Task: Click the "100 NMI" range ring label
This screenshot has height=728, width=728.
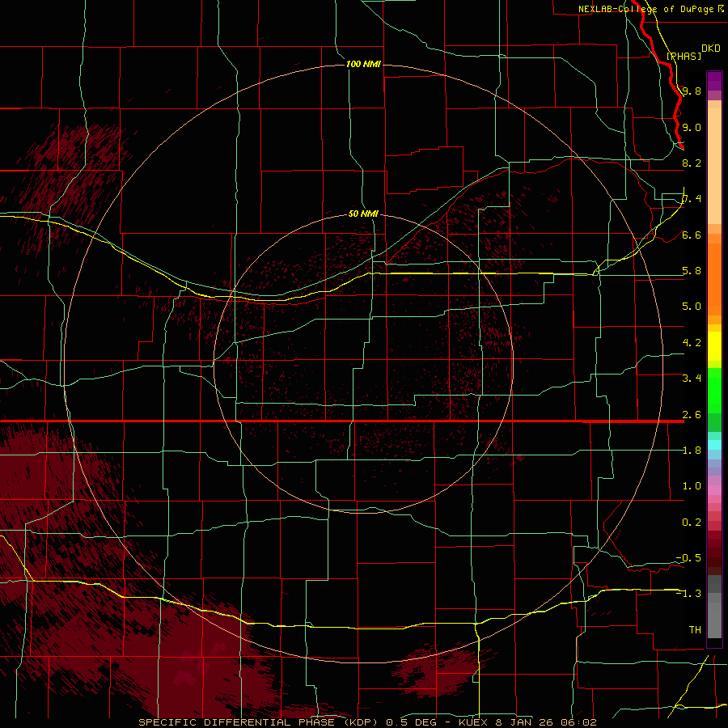Action: click(363, 64)
